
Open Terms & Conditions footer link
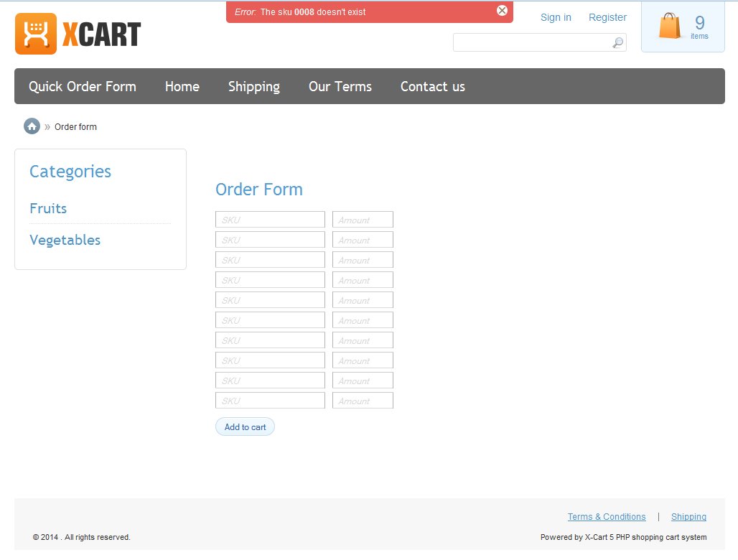click(x=607, y=517)
